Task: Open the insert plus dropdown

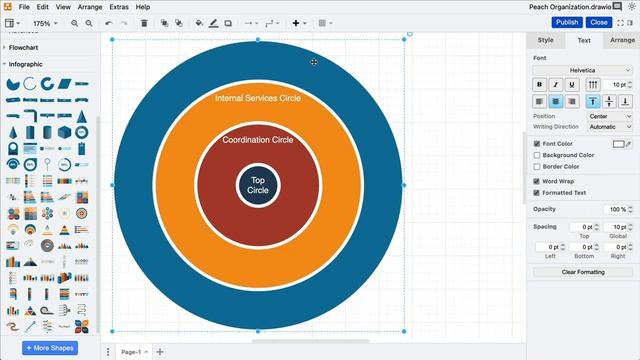Action: (299, 23)
